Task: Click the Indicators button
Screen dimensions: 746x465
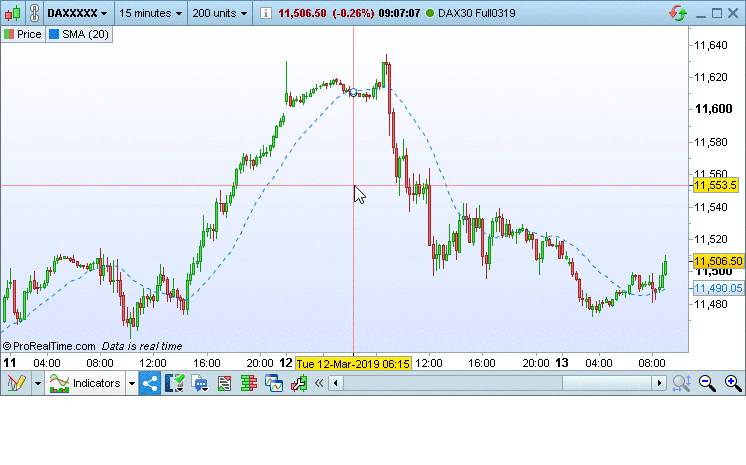Action: pos(86,383)
